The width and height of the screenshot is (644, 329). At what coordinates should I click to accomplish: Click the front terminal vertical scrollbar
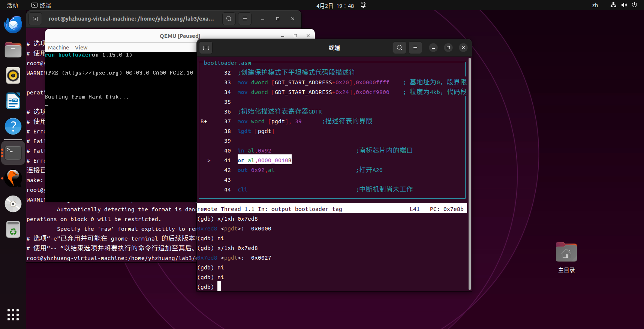point(470,173)
